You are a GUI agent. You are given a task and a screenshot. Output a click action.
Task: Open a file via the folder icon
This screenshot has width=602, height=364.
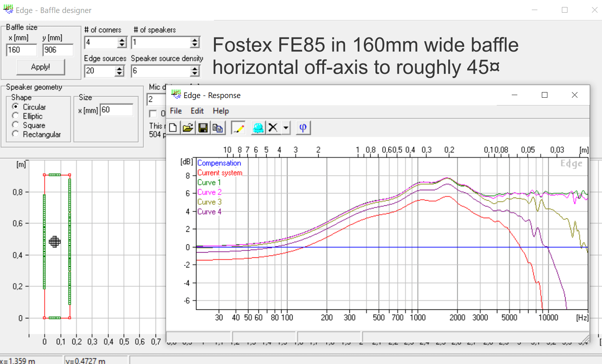click(188, 128)
